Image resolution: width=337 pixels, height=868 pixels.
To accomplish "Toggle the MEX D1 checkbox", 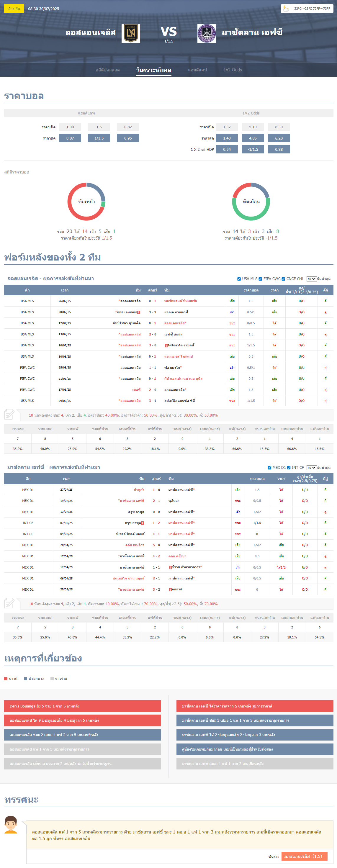I will (269, 468).
